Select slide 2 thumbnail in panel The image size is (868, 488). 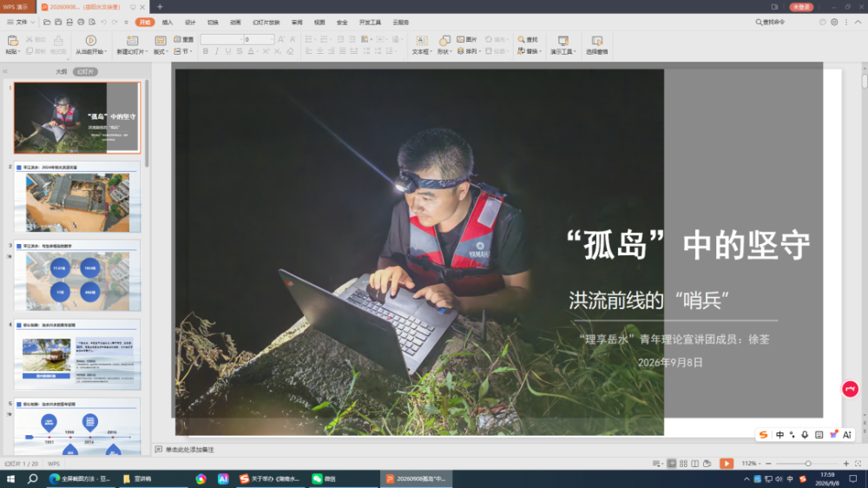pyautogui.click(x=77, y=198)
